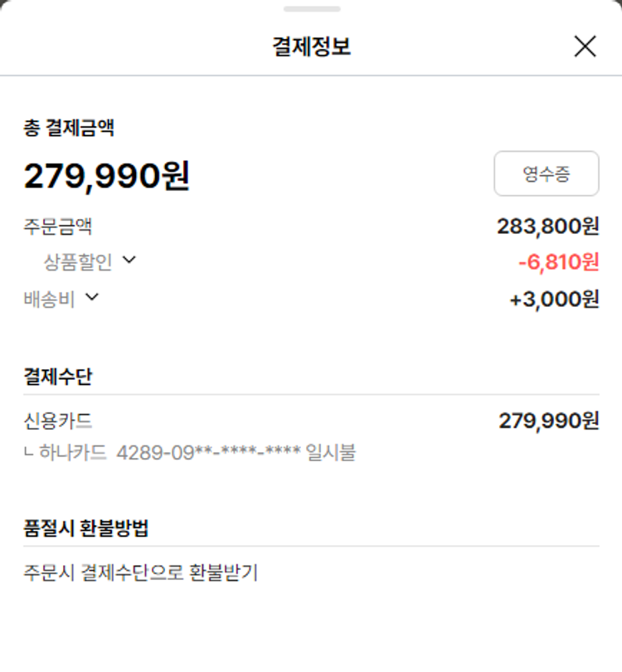Click the 상품할인 label text
622x672 pixels.
pyautogui.click(x=78, y=262)
